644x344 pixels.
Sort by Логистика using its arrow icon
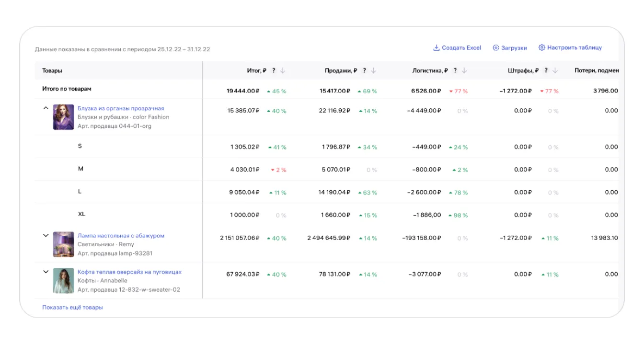pos(464,70)
